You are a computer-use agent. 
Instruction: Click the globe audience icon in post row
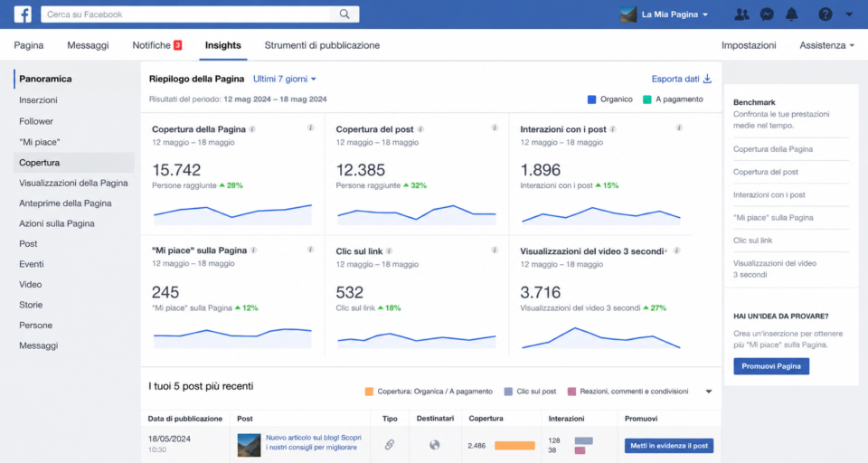(x=435, y=445)
